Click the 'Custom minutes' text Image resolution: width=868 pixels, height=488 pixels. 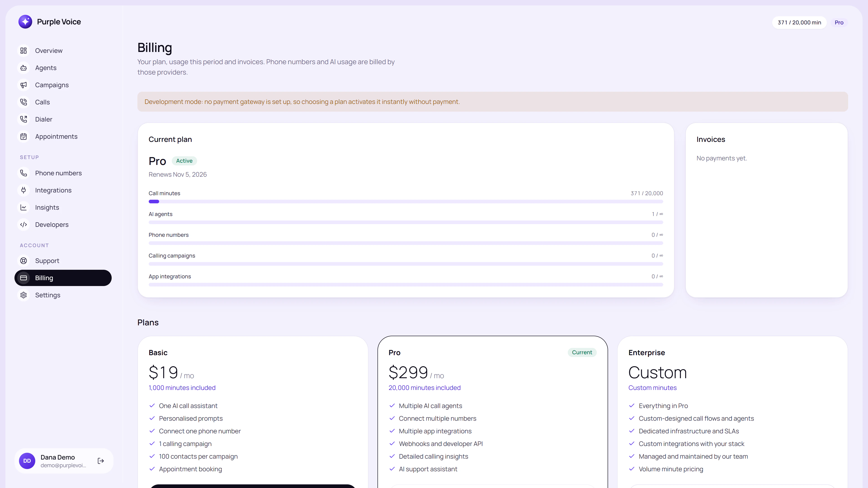[652, 388]
